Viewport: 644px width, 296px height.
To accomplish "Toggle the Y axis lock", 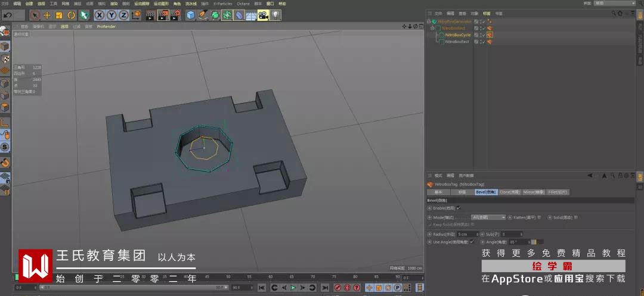I will [112, 15].
